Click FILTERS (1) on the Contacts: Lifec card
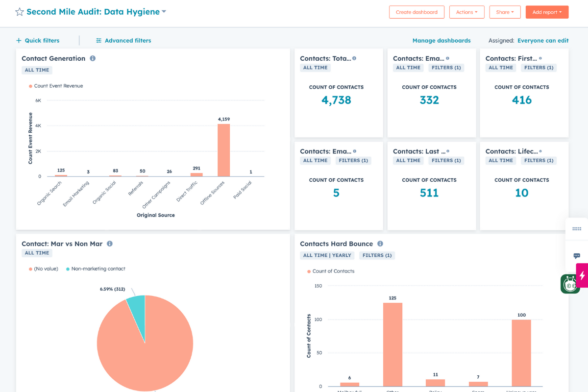This screenshot has height=392, width=588. click(539, 161)
